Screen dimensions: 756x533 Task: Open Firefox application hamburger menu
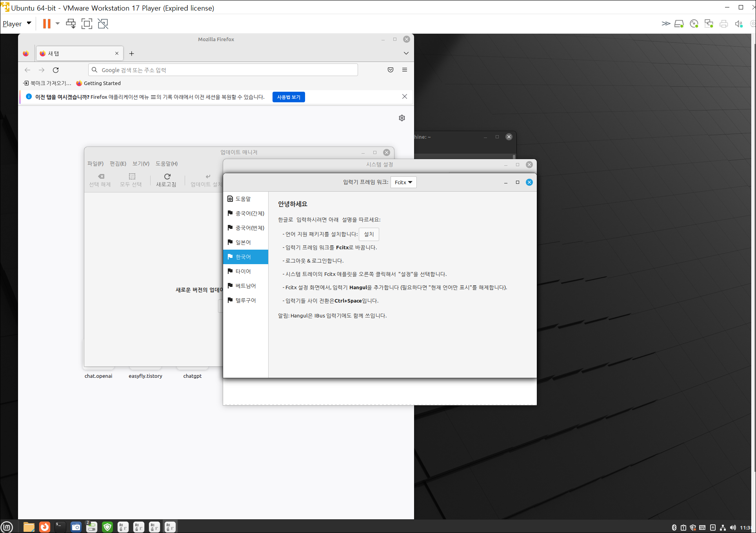point(405,70)
